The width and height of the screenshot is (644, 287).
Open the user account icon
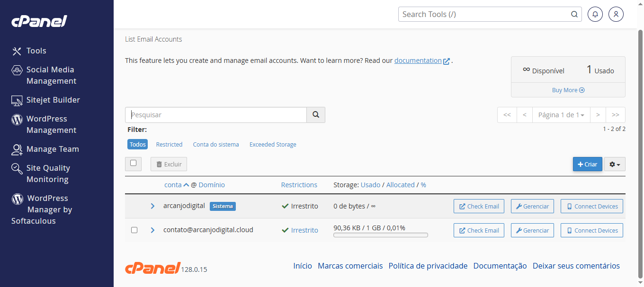616,14
